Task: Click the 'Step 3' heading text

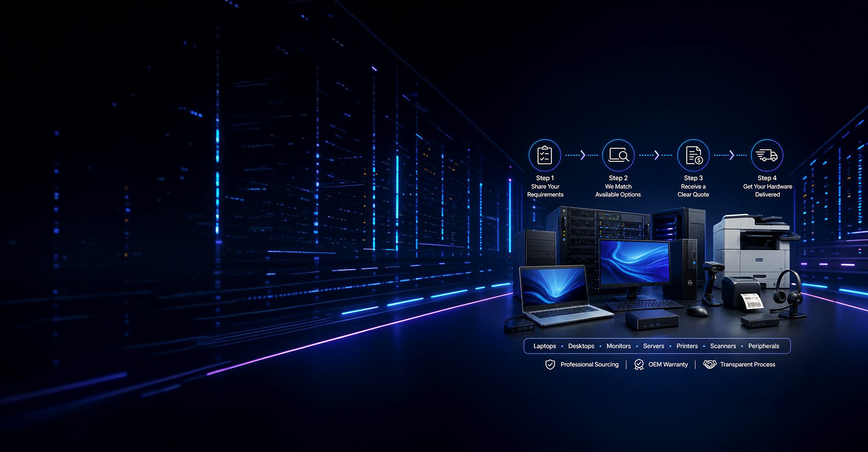Action: [693, 178]
